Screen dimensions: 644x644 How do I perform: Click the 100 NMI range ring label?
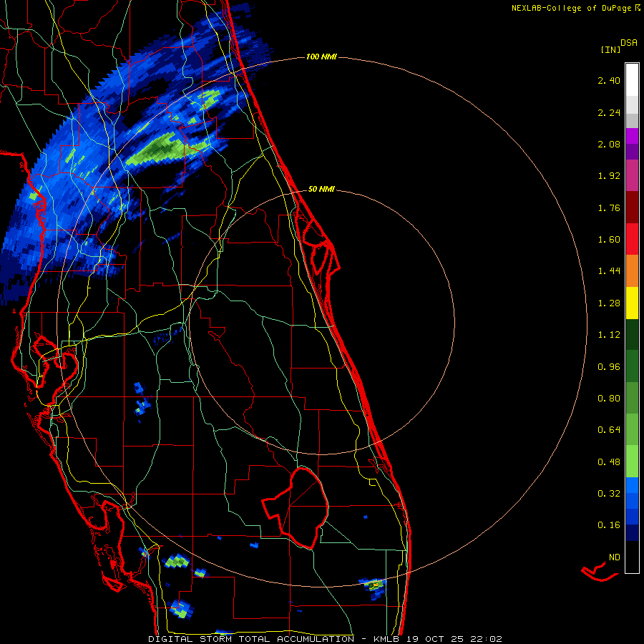(321, 57)
